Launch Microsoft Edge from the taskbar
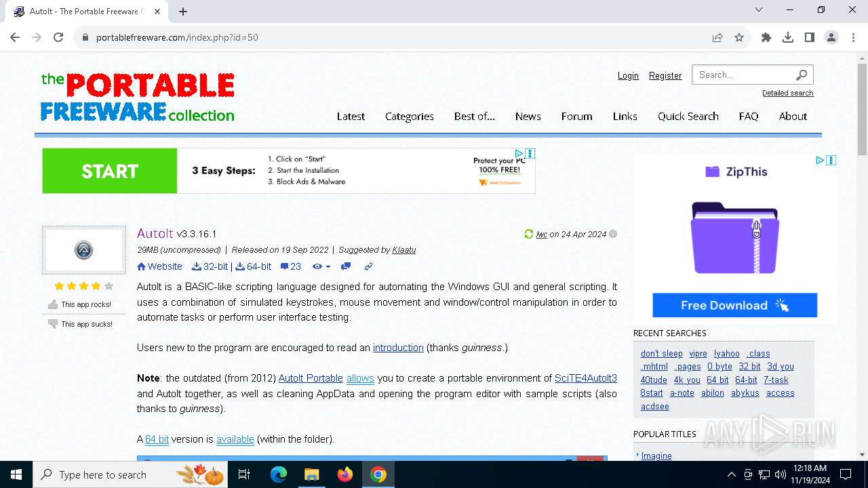This screenshot has height=488, width=868. tap(279, 474)
